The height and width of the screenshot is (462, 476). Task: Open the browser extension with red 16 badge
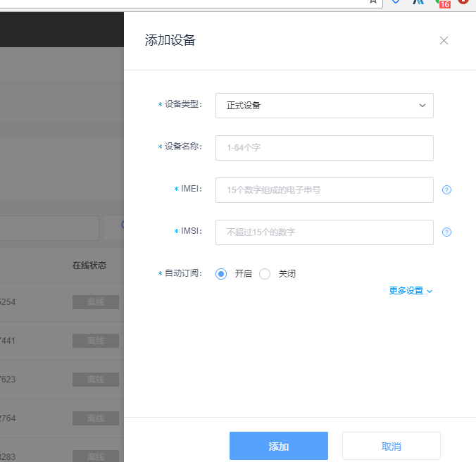pos(443,3)
